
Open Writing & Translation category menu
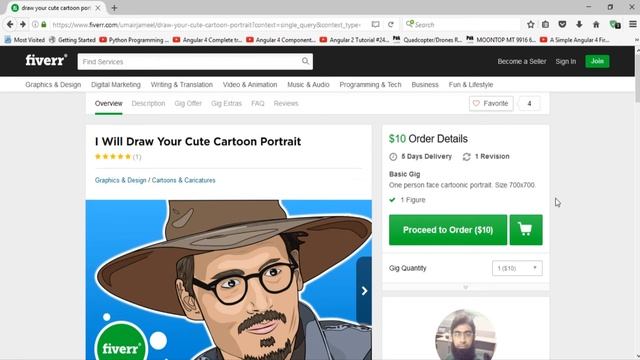pyautogui.click(x=182, y=84)
